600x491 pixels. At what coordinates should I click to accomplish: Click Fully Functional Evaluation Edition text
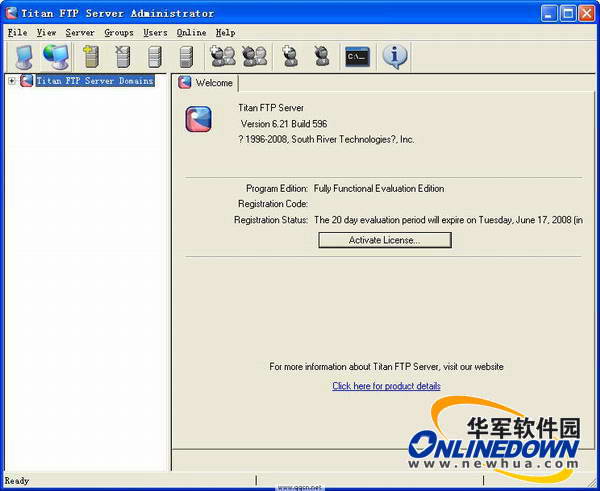pos(379,189)
